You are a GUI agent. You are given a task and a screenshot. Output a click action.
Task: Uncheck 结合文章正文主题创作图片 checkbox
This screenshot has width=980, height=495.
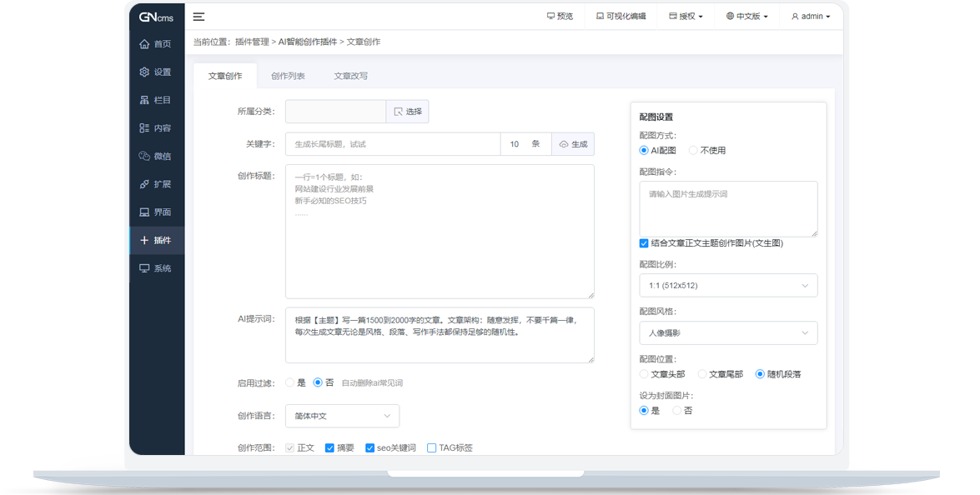tap(644, 243)
